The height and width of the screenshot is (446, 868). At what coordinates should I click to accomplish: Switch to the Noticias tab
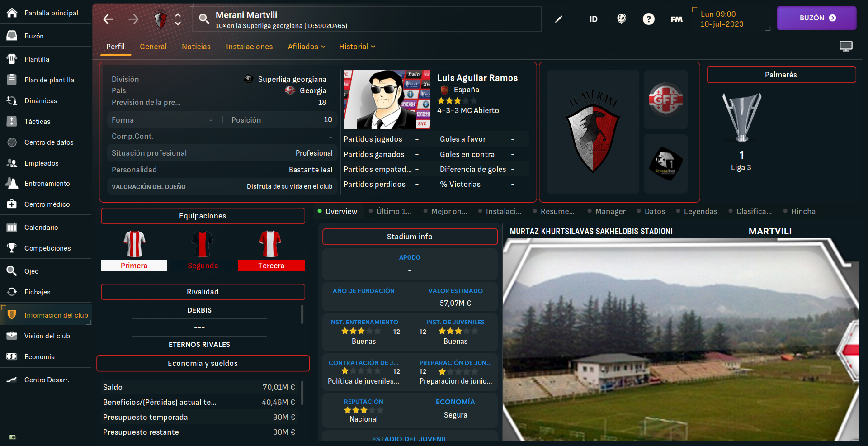[196, 47]
